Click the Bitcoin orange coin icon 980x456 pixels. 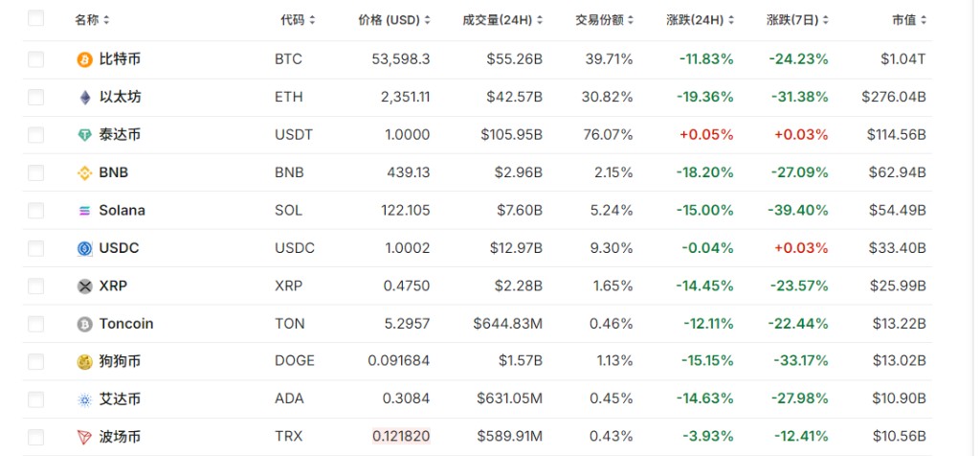coord(85,59)
